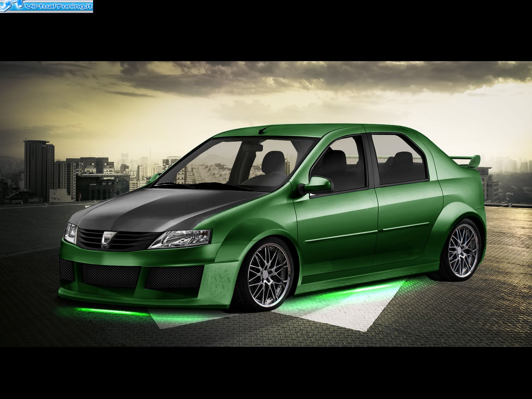This screenshot has width=532, height=399.
Task: Click the DACIA badge on the grille
Action: (x=108, y=238)
